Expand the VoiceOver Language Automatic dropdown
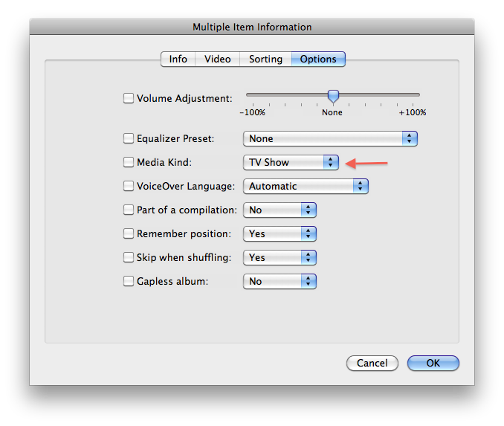Viewport: 504px width, 426px height. 306,186
